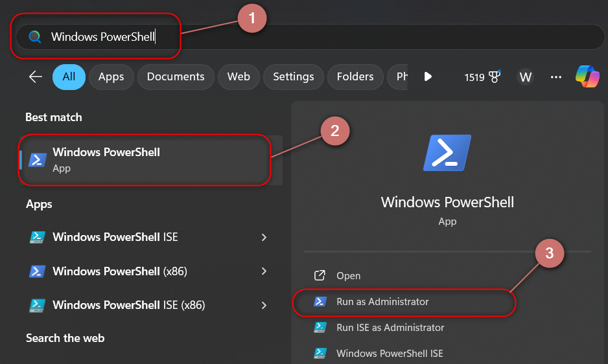Screen dimensions: 608x364
Task: Select the Web filter tab
Action: (x=239, y=77)
